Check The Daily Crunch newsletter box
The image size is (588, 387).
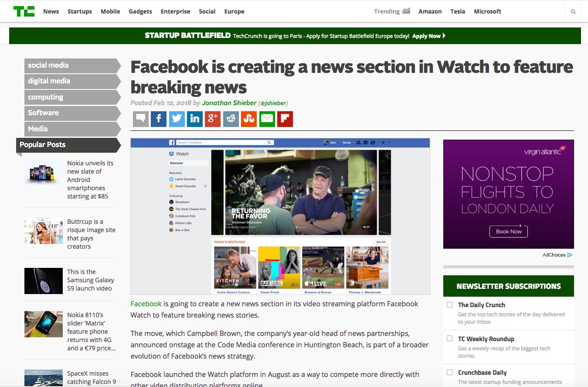449,305
